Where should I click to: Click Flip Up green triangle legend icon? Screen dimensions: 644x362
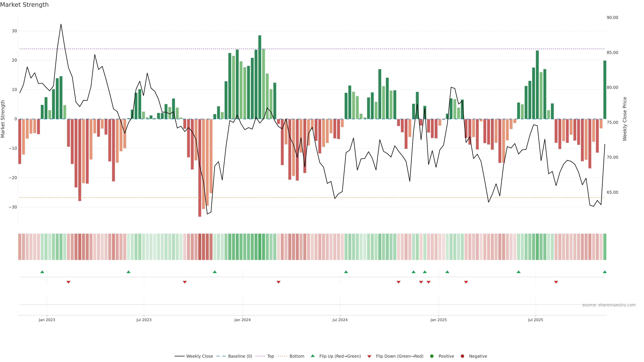(312, 356)
